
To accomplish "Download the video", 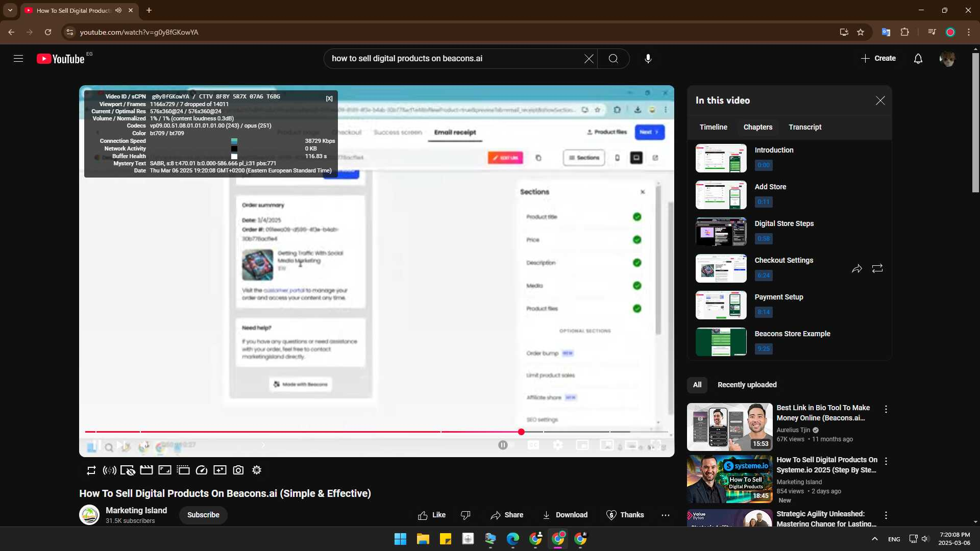I will pos(565,515).
